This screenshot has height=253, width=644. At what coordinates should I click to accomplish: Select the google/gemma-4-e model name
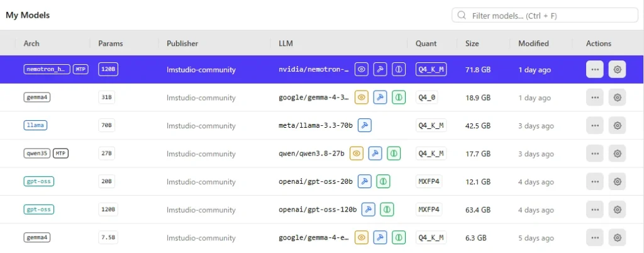point(314,237)
